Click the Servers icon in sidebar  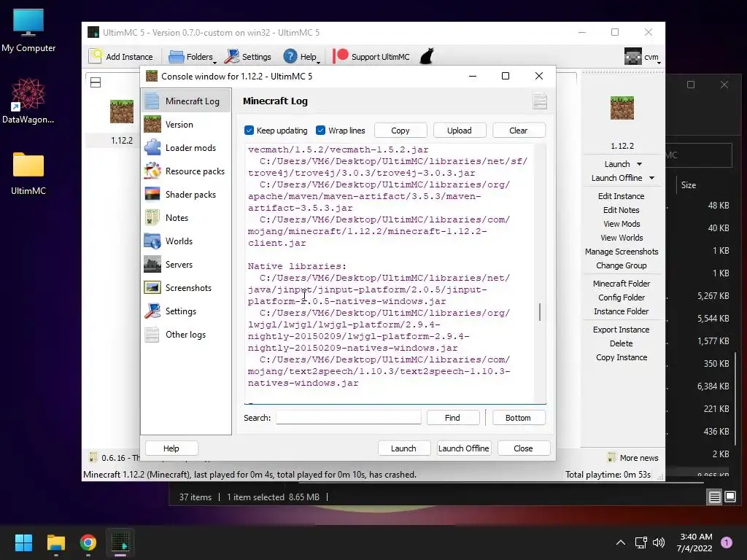point(152,264)
